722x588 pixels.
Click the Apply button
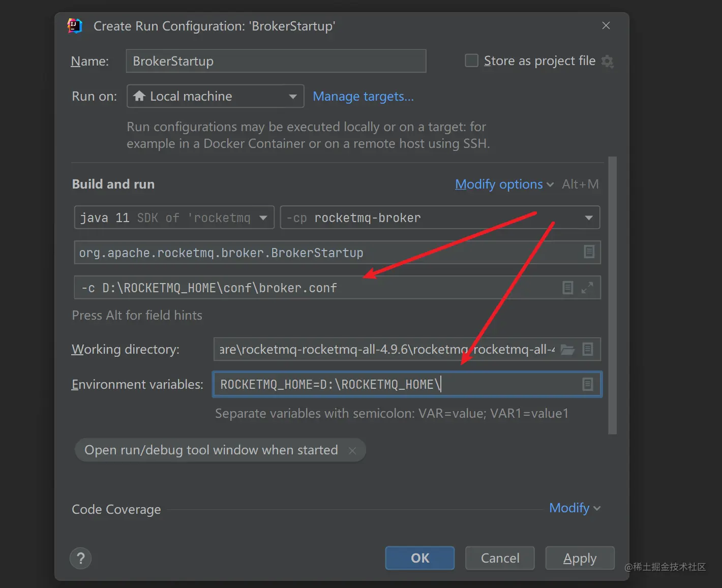[x=580, y=558]
